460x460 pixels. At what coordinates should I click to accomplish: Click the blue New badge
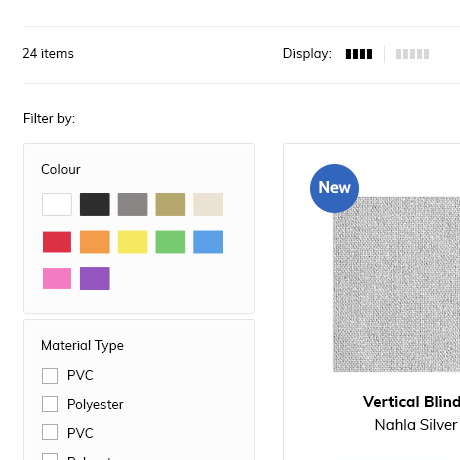[x=334, y=188]
